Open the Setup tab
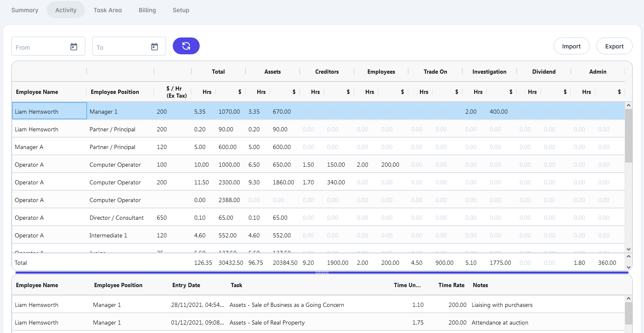 pyautogui.click(x=181, y=10)
